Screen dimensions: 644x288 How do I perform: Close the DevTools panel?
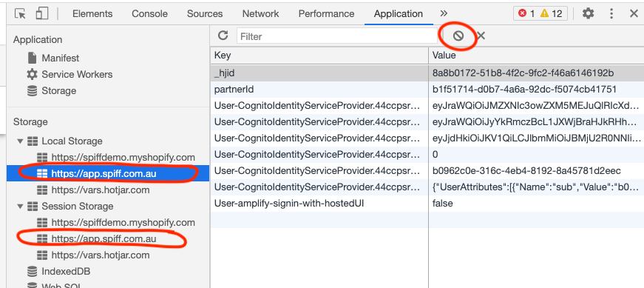click(x=634, y=13)
